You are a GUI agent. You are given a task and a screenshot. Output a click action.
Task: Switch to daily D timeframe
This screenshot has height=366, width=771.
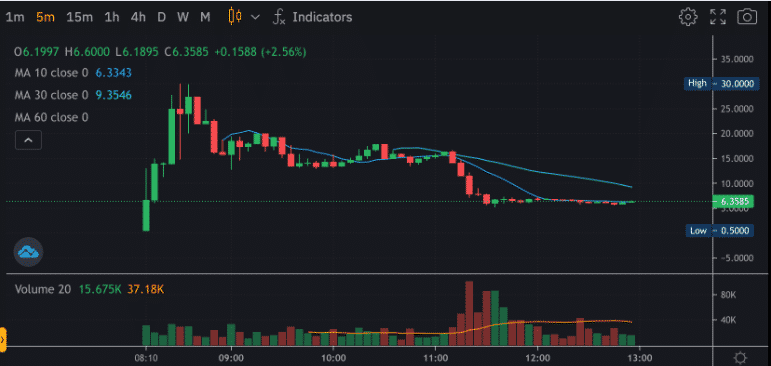pyautogui.click(x=161, y=17)
